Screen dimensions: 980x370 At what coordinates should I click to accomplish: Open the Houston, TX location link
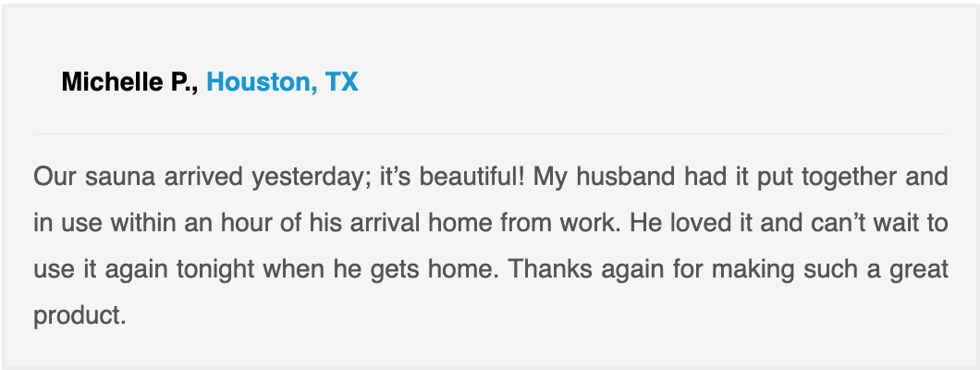click(282, 82)
